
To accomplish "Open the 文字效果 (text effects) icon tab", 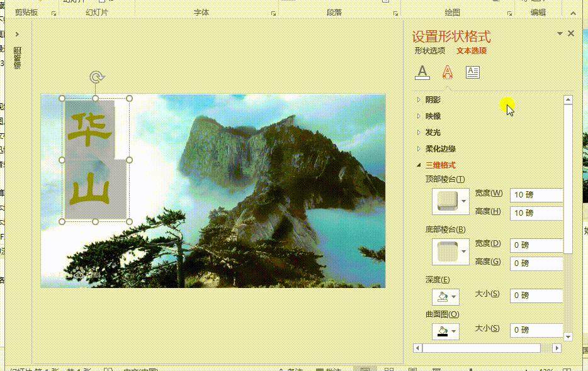I will pos(448,72).
